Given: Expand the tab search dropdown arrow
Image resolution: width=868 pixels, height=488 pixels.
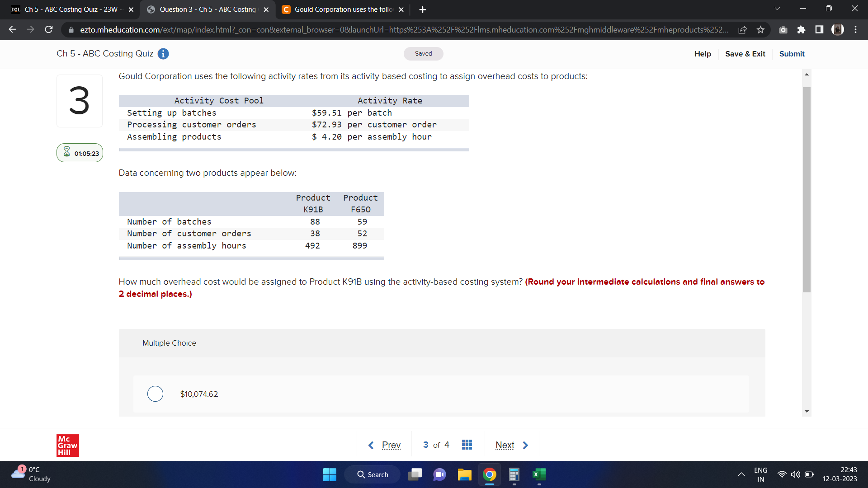Looking at the screenshot, I should 777,9.
